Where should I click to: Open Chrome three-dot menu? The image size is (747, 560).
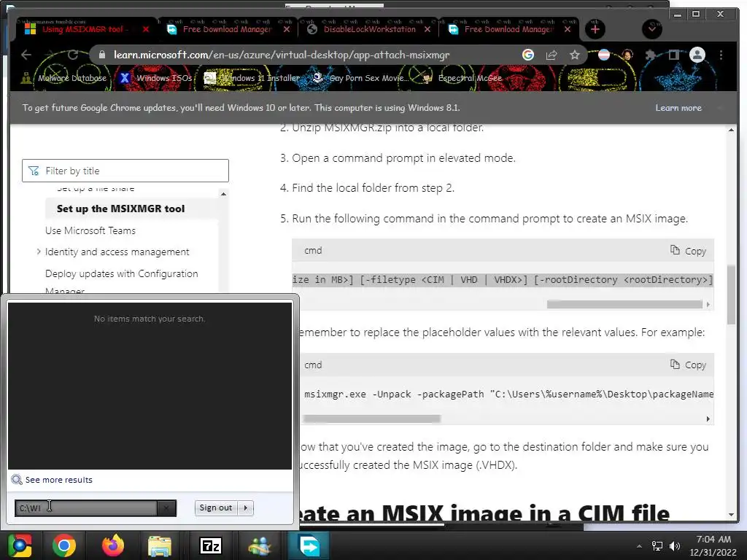(721, 55)
